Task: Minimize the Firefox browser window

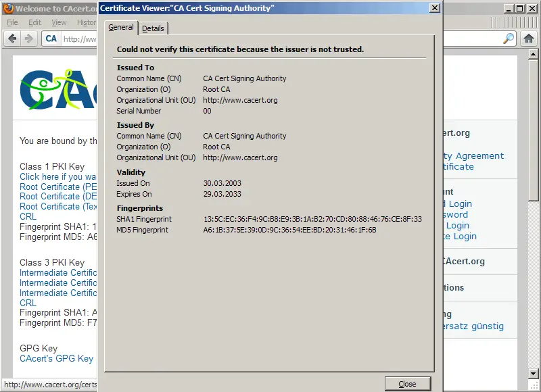Action: [509, 9]
